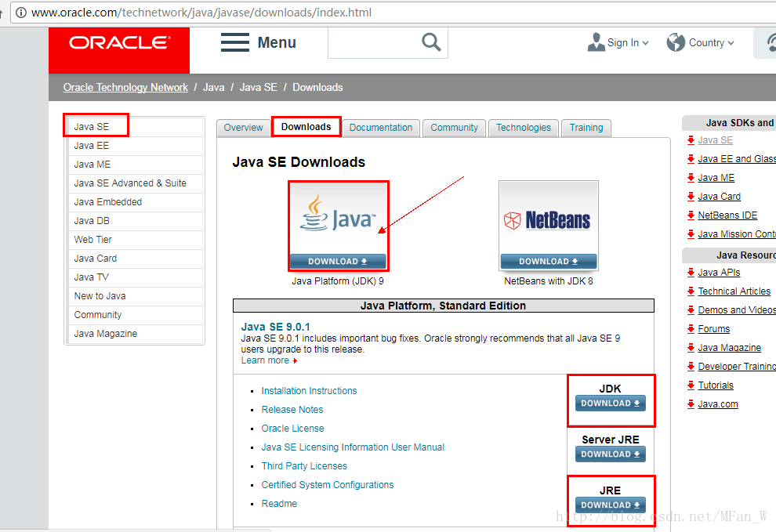Open Oracle Technology Network breadcrumb link

pos(125,88)
